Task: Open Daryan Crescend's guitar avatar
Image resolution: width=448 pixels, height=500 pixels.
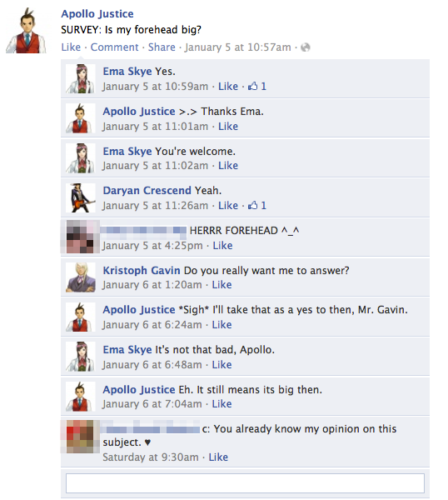Action: pos(81,197)
